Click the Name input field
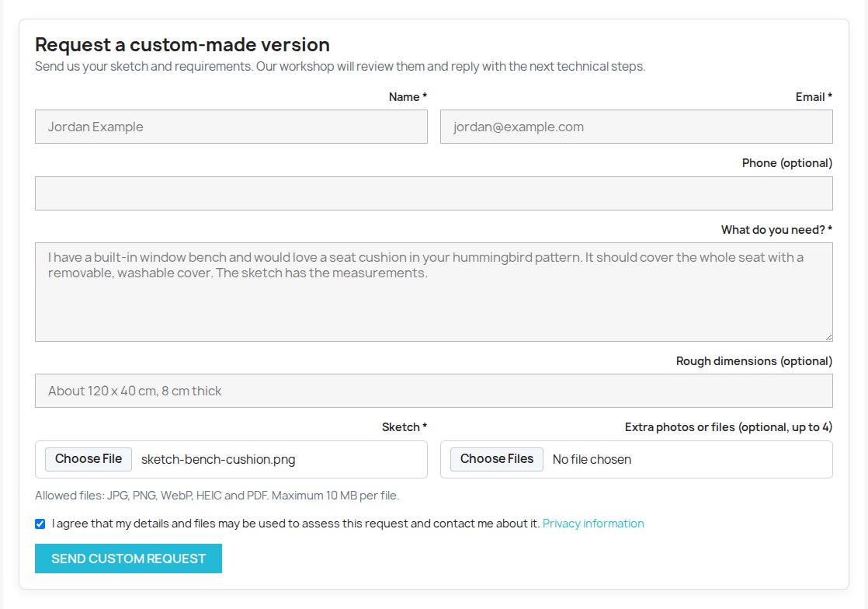 coord(231,127)
